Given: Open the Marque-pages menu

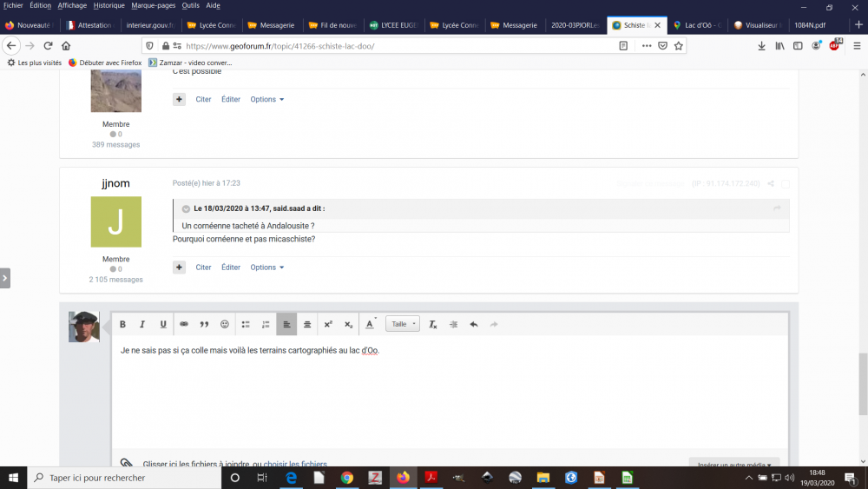Looking at the screenshot, I should pos(154,5).
